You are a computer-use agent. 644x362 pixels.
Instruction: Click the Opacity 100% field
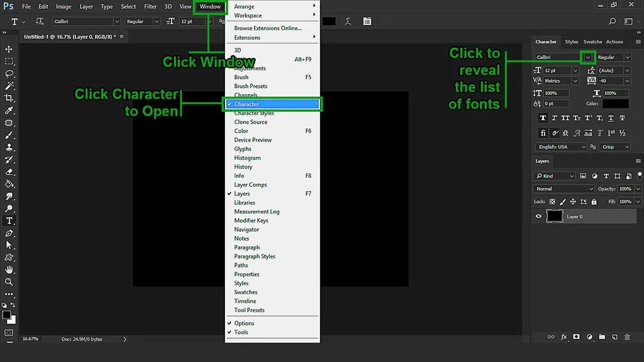tap(626, 189)
